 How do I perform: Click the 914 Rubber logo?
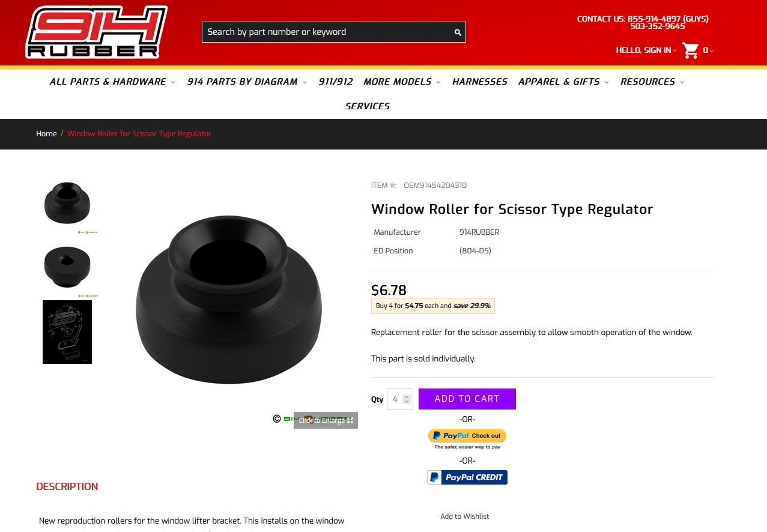point(96,32)
